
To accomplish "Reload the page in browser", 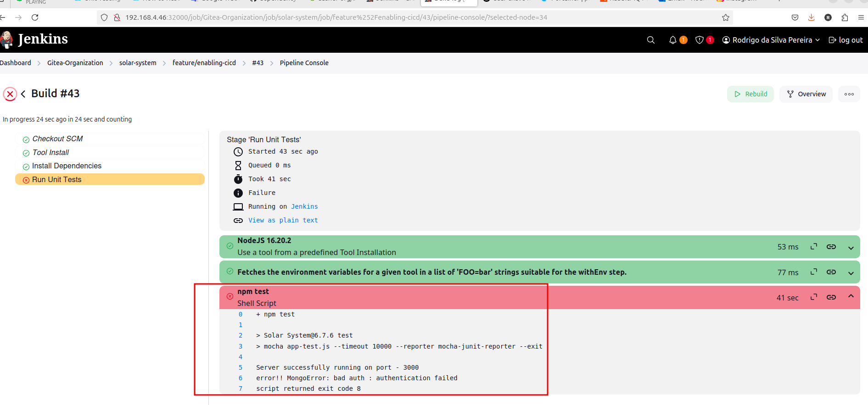I will pyautogui.click(x=35, y=17).
